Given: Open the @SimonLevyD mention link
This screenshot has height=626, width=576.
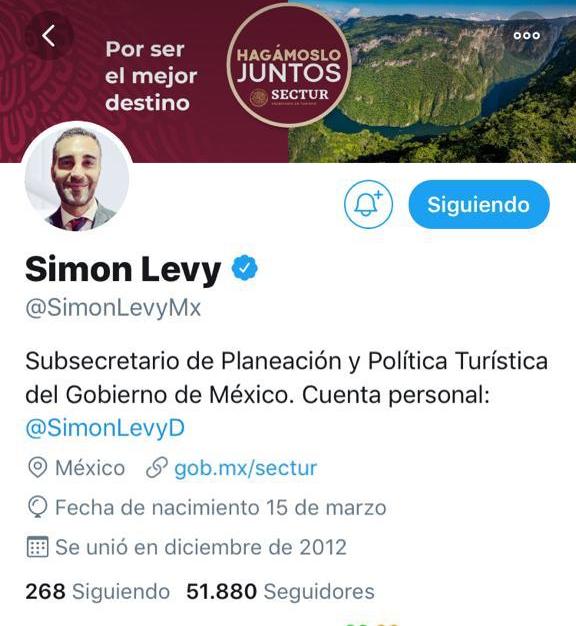Looking at the screenshot, I should 105,428.
